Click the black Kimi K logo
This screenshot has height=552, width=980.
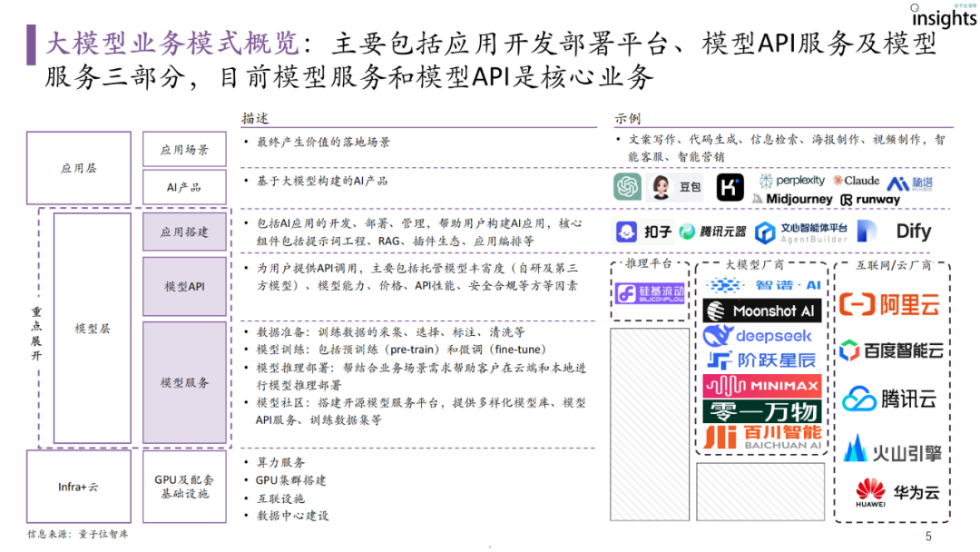(730, 187)
